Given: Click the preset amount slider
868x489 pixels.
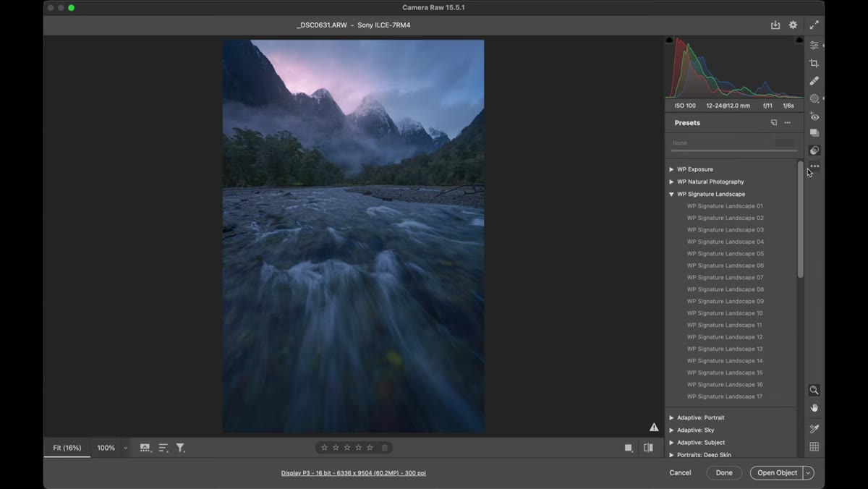Looking at the screenshot, I should click(x=733, y=150).
